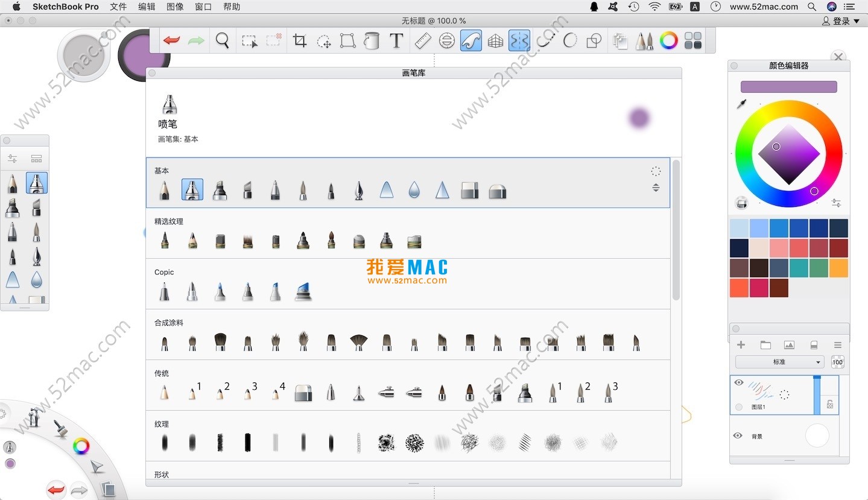Open Wi-Fi status in menu bar
Screen dimensions: 868x500
click(x=655, y=7)
